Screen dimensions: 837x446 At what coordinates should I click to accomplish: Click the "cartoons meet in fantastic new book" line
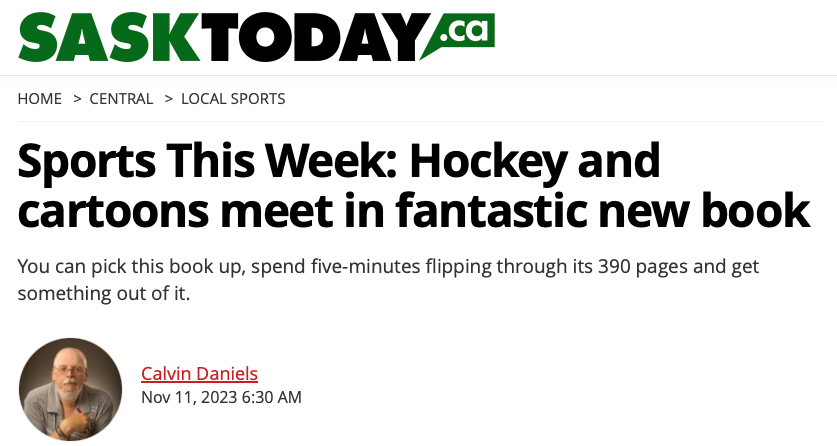(x=414, y=211)
